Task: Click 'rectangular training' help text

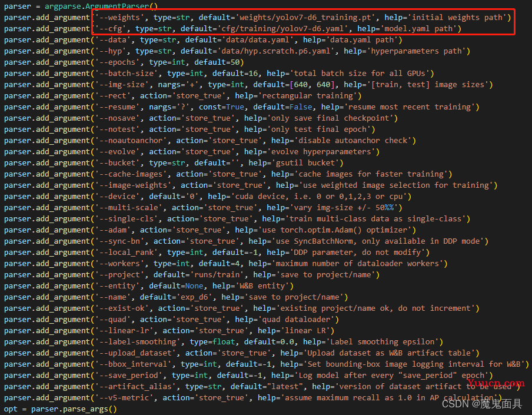Action: click(x=307, y=96)
